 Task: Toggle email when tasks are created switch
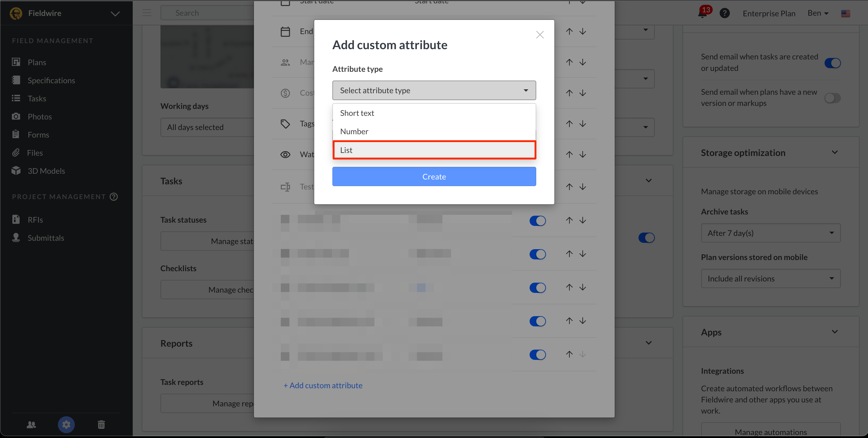pyautogui.click(x=832, y=63)
